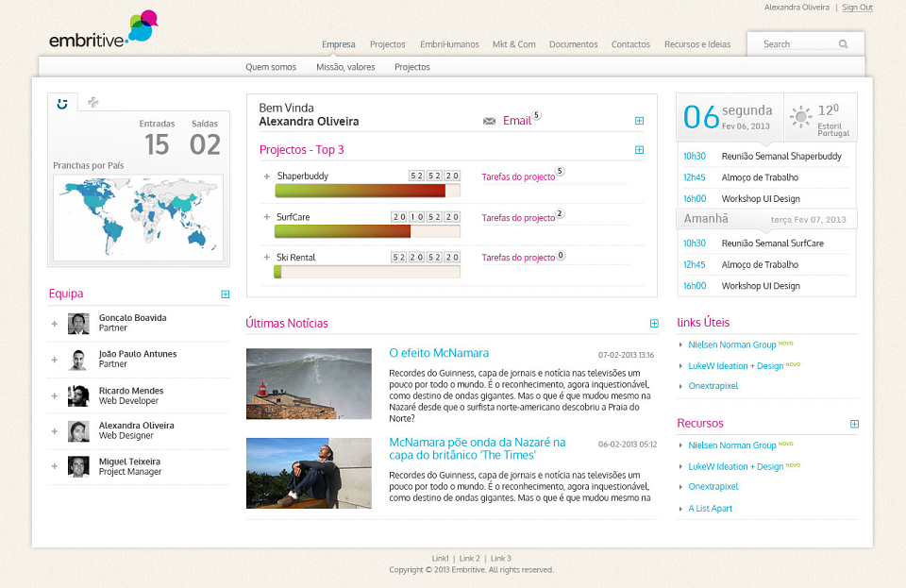Select the grey plus widget tab
Viewport: 906px width, 588px height.
point(93,103)
